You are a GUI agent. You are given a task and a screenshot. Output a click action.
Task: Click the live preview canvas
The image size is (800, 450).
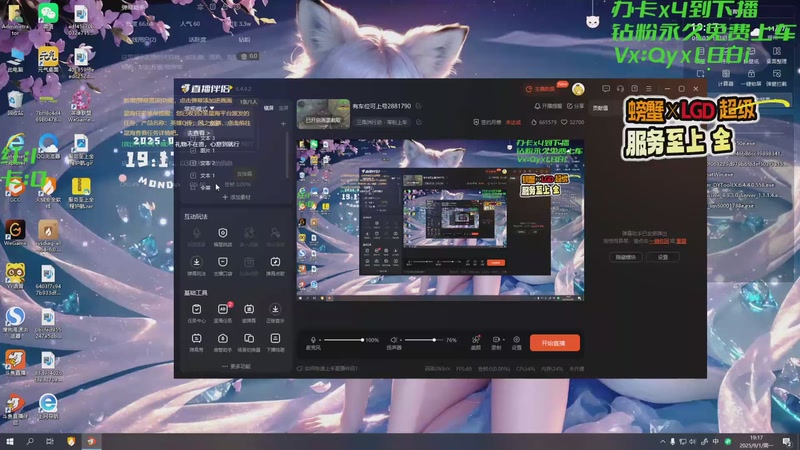pyautogui.click(x=440, y=220)
